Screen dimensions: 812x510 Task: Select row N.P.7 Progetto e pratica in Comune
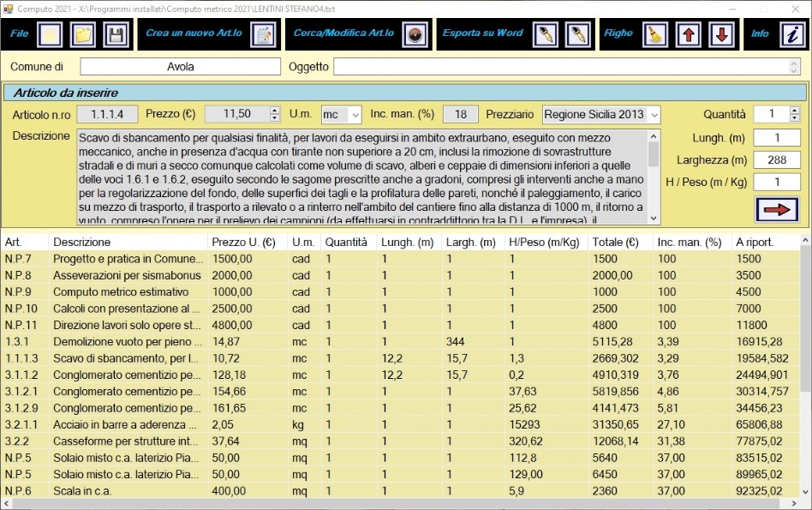click(x=400, y=259)
